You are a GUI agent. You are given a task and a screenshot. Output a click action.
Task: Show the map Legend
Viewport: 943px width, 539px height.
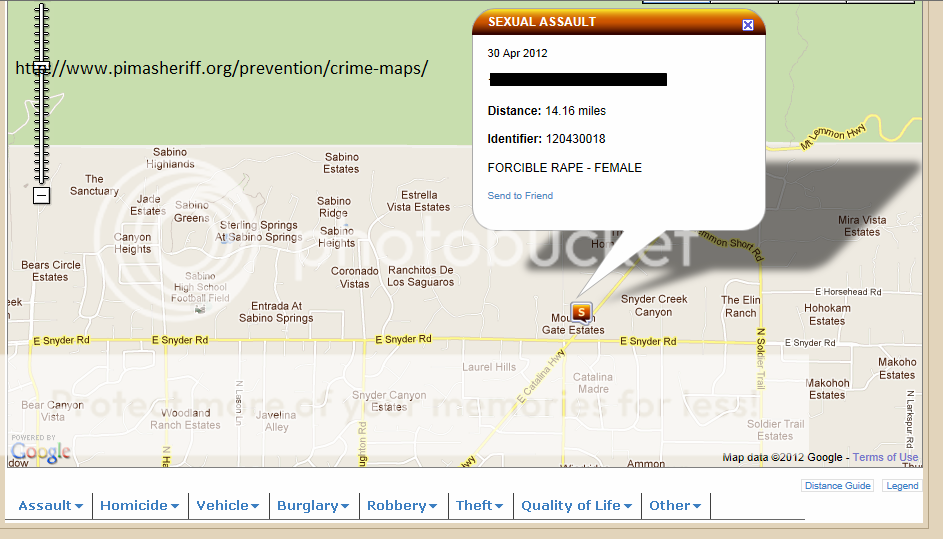901,486
